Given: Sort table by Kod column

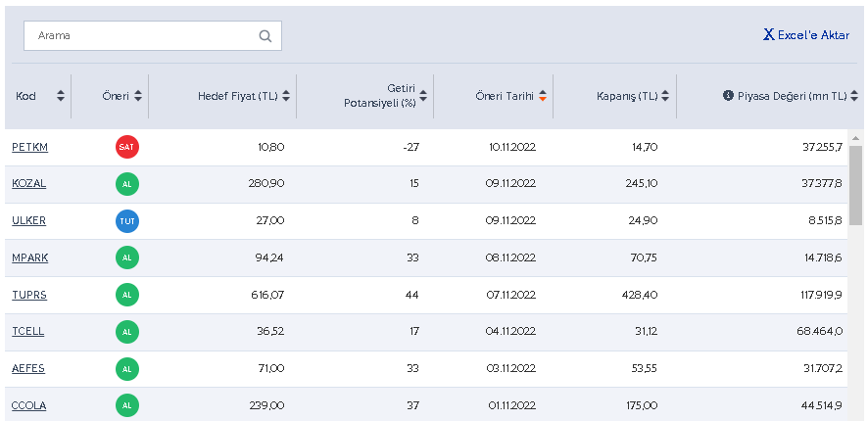Looking at the screenshot, I should (61, 96).
